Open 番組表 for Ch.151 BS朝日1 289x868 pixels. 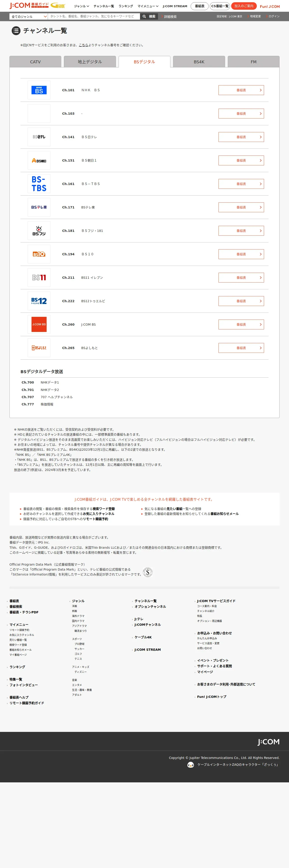click(241, 160)
